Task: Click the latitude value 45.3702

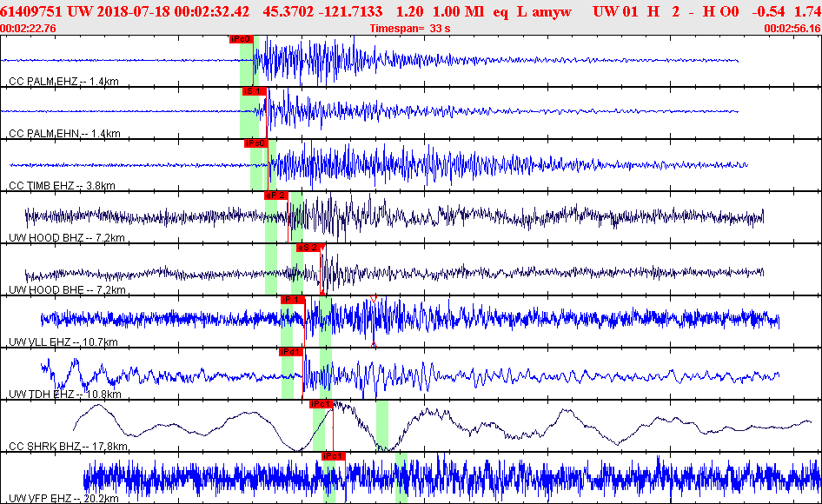Action: [287, 11]
